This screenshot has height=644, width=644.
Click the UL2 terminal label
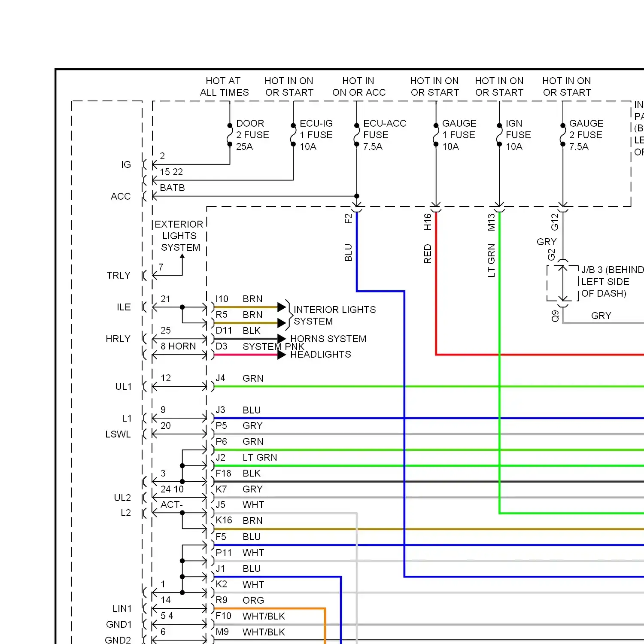point(122,498)
